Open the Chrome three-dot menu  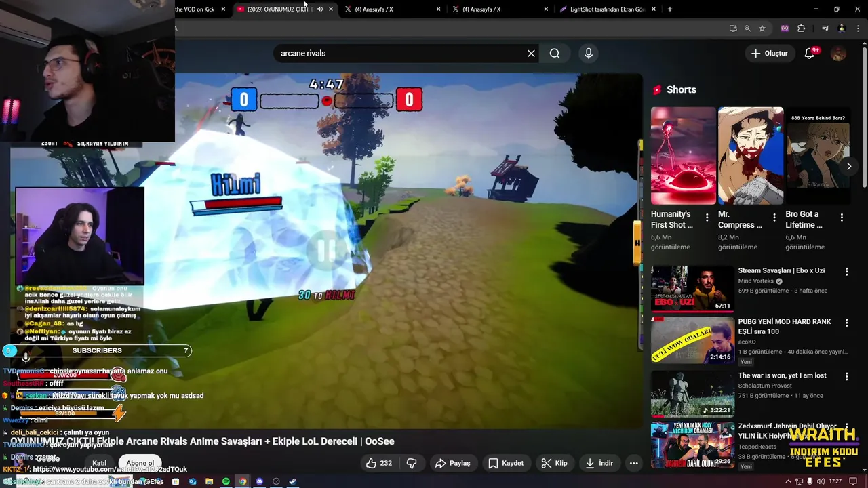point(857,28)
